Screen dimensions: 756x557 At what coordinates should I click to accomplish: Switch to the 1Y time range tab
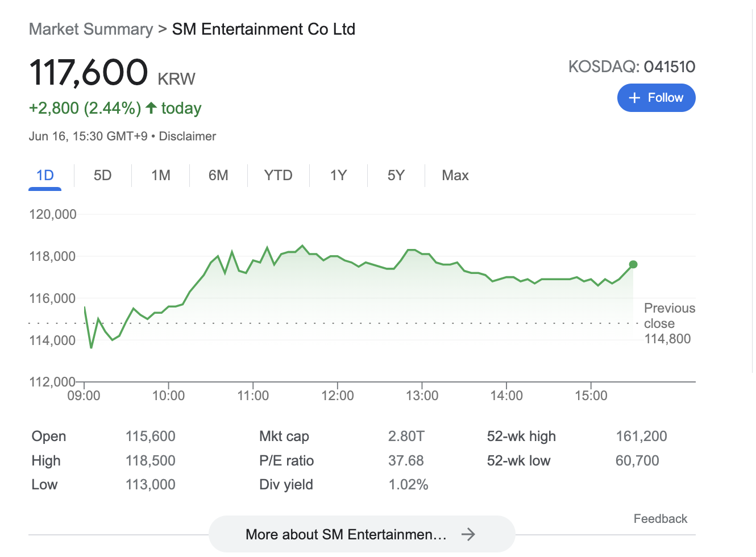pos(338,175)
